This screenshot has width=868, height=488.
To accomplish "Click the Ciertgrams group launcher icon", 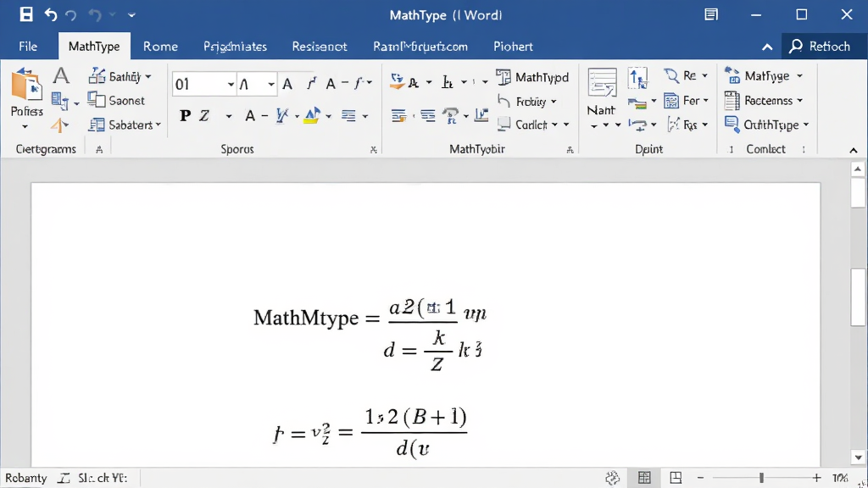I will point(99,149).
